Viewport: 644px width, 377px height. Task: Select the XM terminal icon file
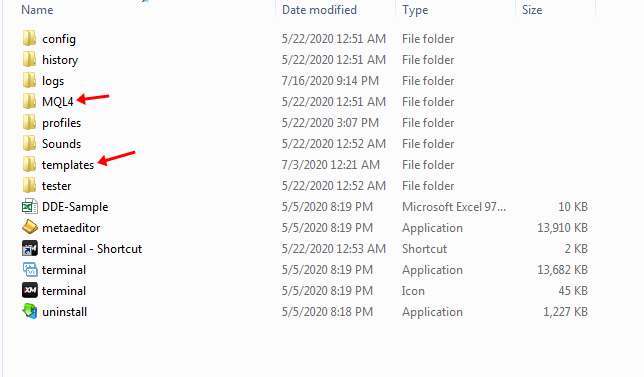(x=30, y=290)
